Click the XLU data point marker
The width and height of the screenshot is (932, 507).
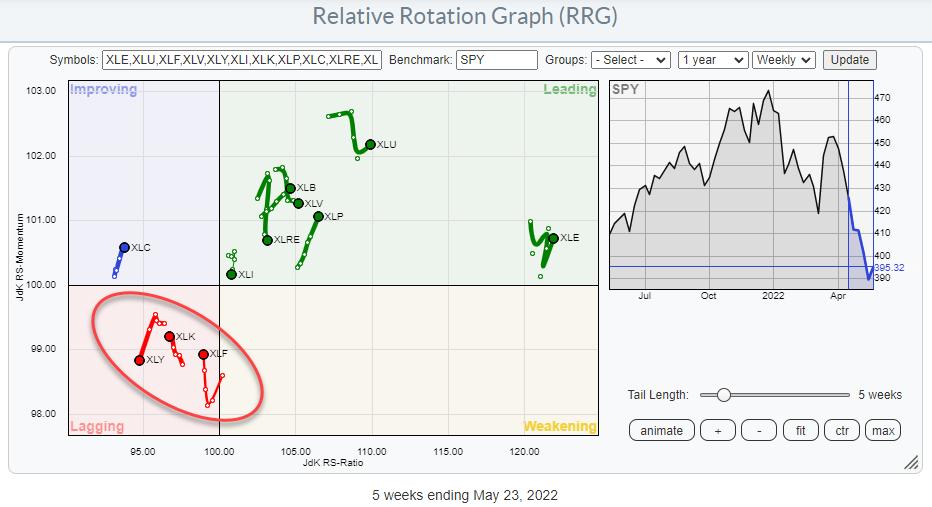370,145
